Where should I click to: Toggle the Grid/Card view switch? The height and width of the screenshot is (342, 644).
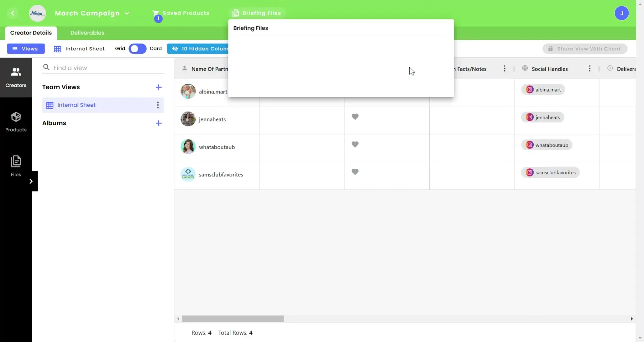click(x=138, y=49)
